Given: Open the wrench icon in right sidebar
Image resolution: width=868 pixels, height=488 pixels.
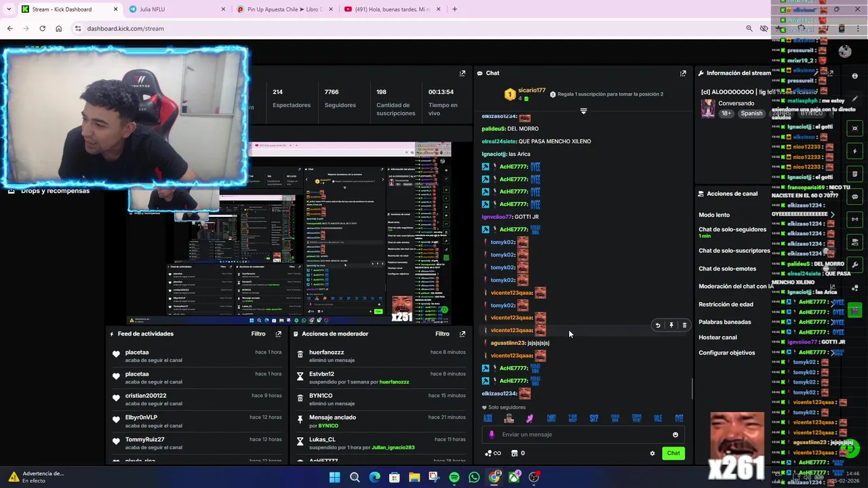Looking at the screenshot, I should (x=855, y=265).
